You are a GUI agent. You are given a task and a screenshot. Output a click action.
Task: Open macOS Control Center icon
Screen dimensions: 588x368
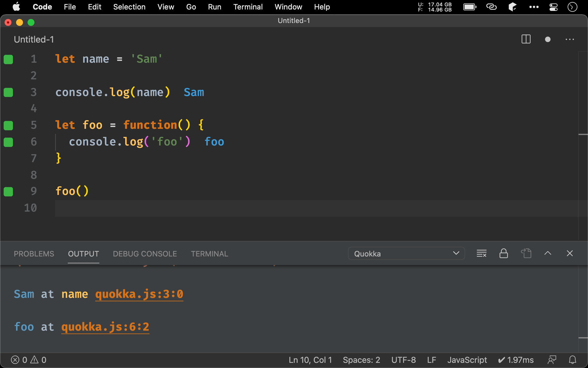pyautogui.click(x=553, y=7)
